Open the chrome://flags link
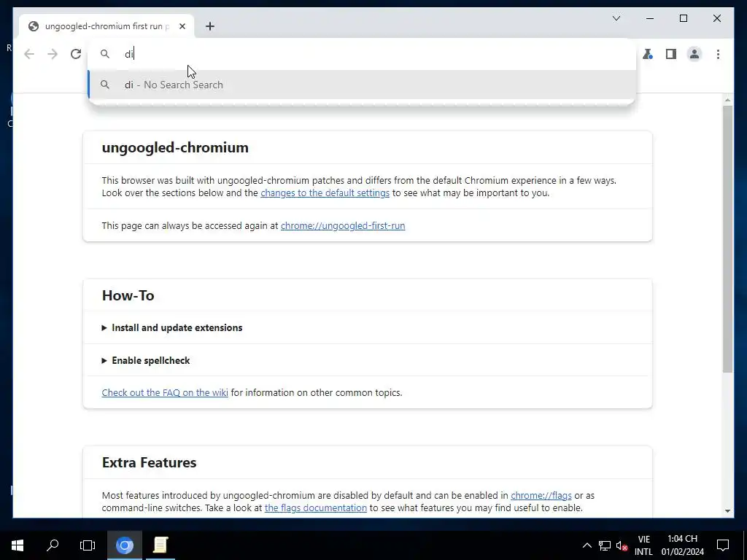747x560 pixels. click(541, 496)
